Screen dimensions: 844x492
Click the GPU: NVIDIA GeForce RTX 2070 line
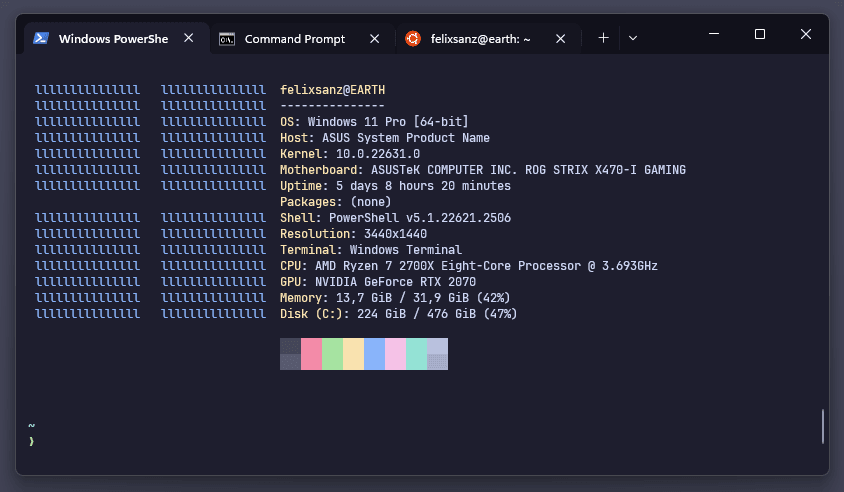(x=378, y=282)
